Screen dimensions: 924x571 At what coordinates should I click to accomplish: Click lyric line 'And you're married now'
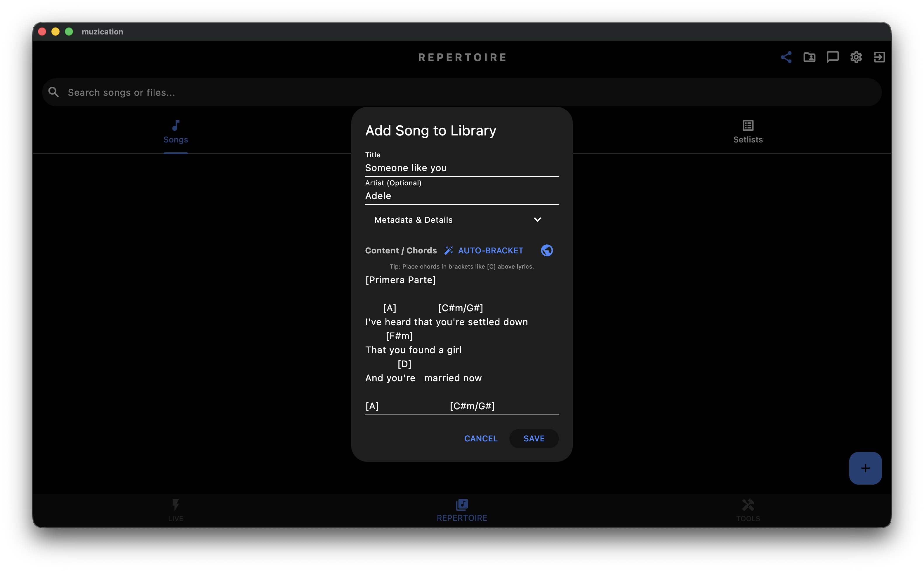(x=423, y=378)
